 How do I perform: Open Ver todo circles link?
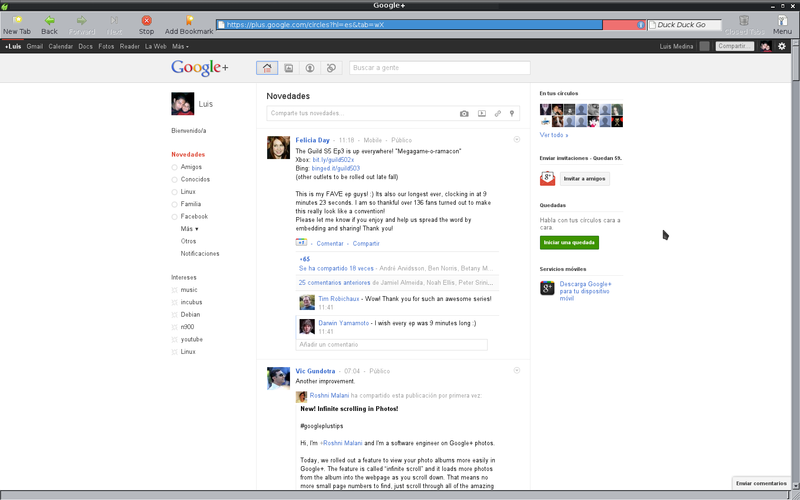point(554,135)
